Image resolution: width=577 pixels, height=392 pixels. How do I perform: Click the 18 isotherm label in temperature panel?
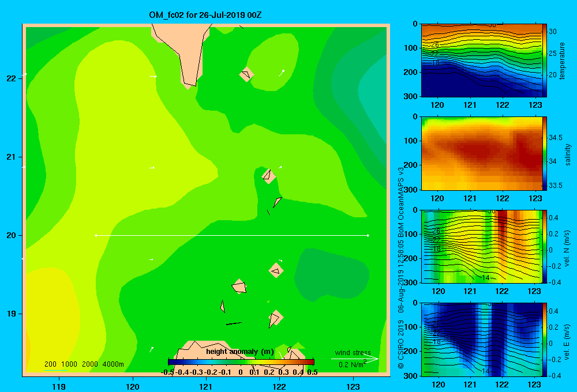point(435,63)
